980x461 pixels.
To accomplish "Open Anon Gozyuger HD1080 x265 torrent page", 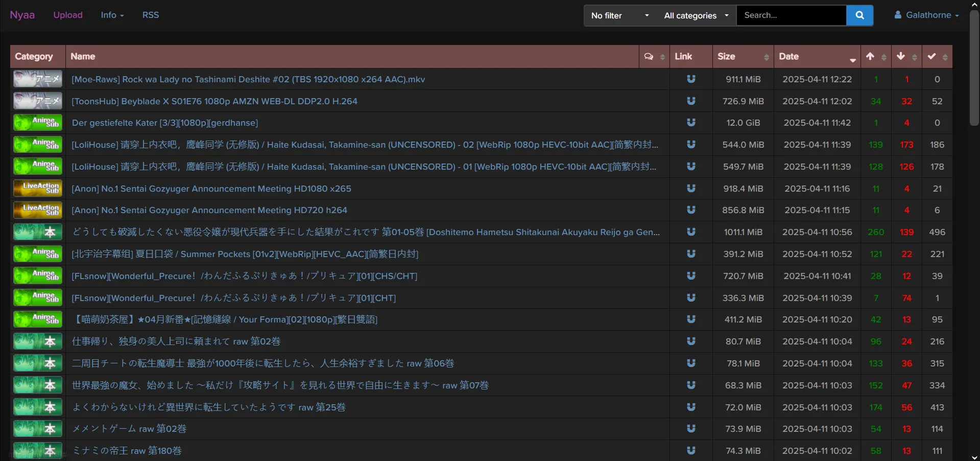I will [x=211, y=189].
